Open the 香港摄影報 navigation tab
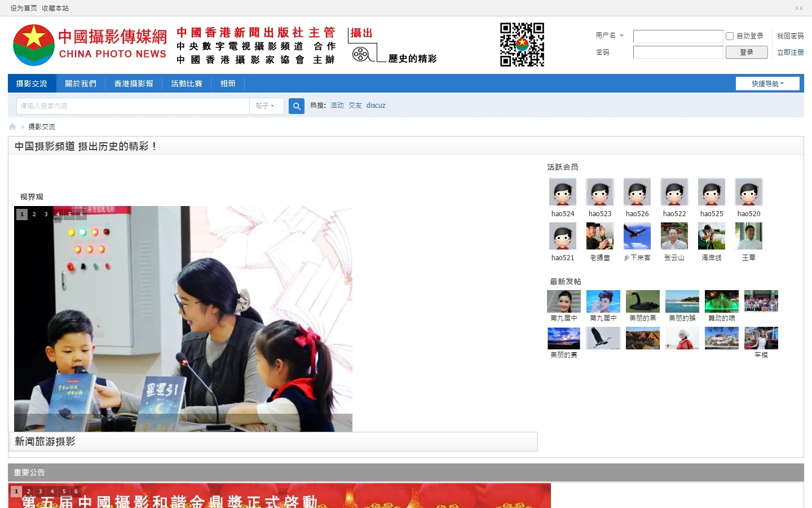812x508 pixels. point(134,84)
